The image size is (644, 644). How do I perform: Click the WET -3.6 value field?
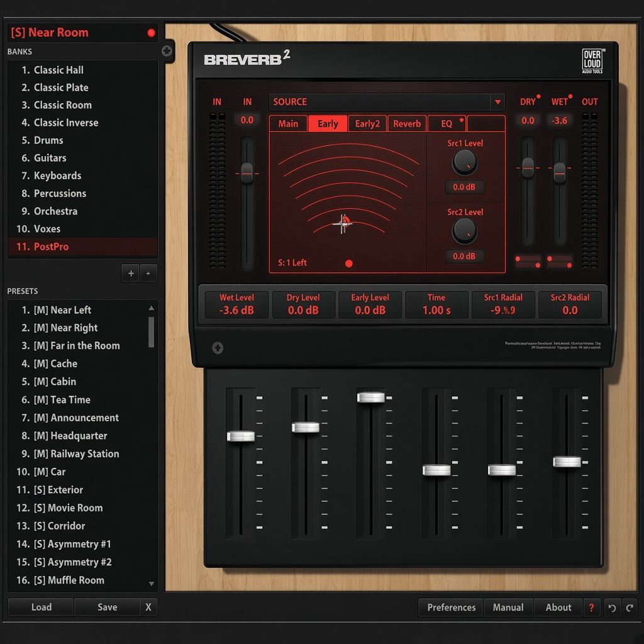coord(559,120)
